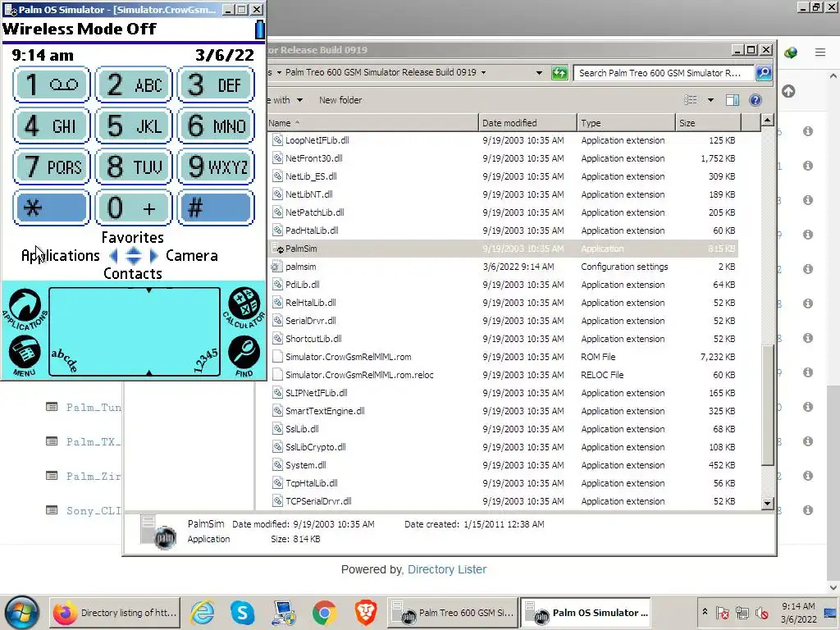Viewport: 840px width, 630px height.
Task: Open Palm_Tun entry in browser listing
Action: click(x=94, y=408)
